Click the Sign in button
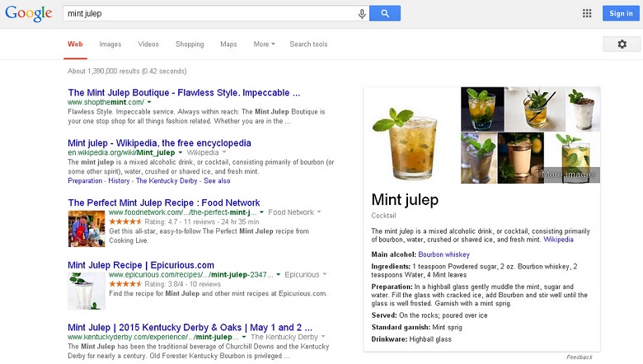Image resolution: width=643 pixels, height=364 pixels. point(619,13)
